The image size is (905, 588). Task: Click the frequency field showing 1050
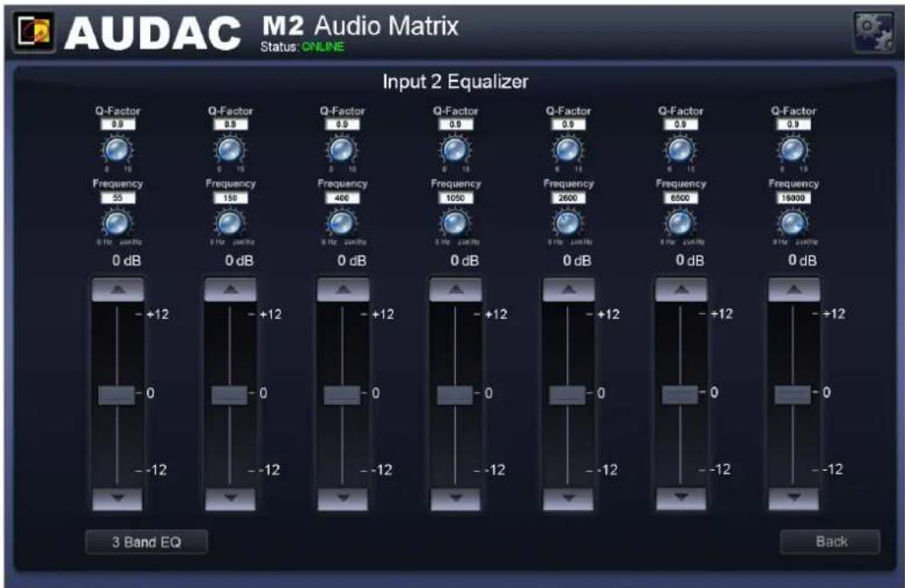click(456, 198)
